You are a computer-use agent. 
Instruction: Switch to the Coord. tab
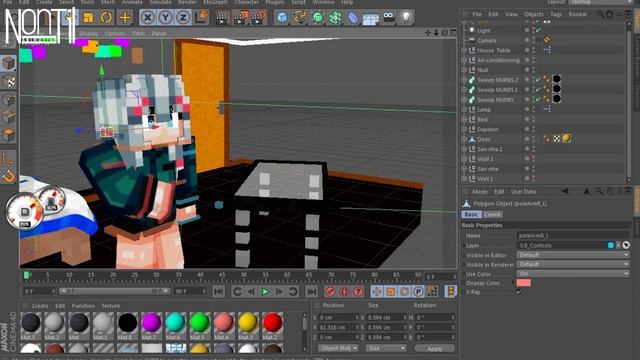coord(492,214)
